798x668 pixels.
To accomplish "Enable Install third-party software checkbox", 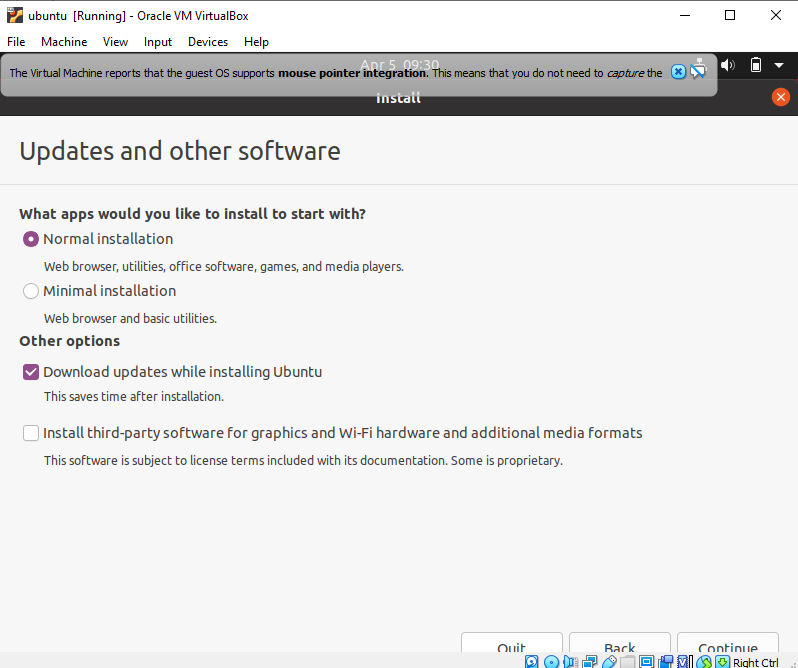I will coord(31,433).
